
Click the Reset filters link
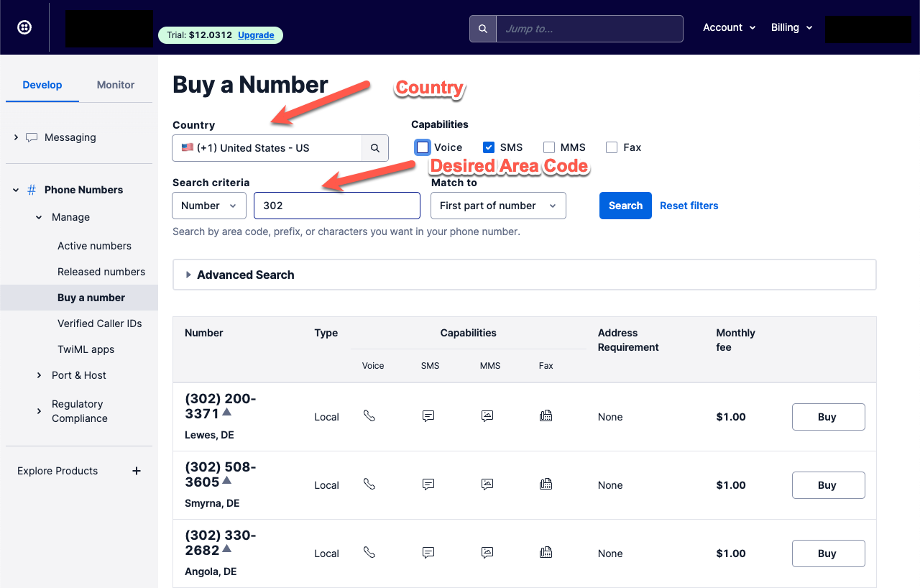click(689, 206)
